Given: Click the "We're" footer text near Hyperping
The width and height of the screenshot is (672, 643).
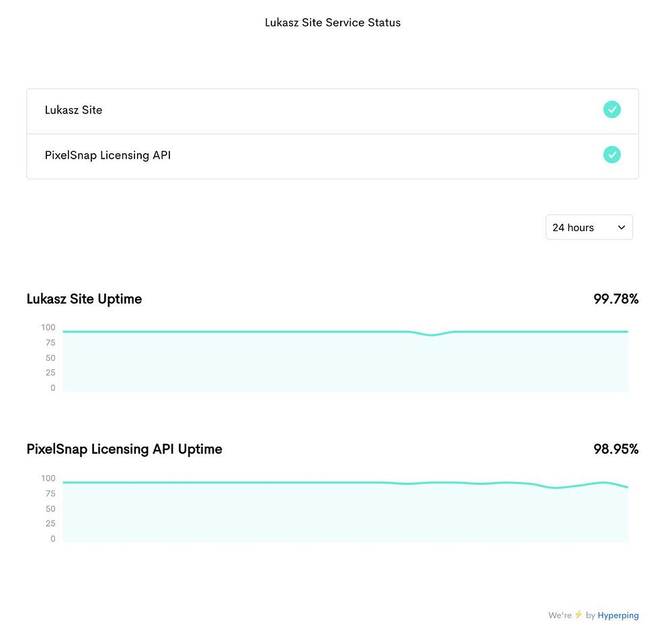Looking at the screenshot, I should point(559,615).
